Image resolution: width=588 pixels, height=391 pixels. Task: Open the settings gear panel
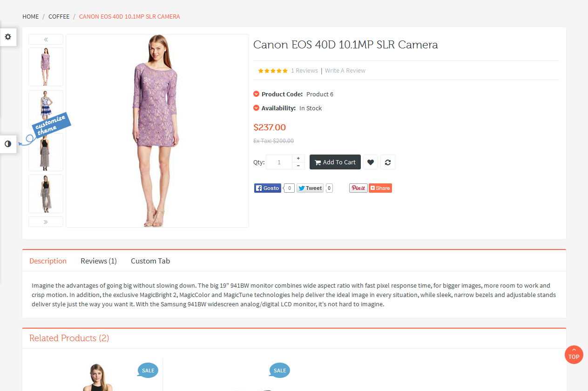click(x=8, y=37)
